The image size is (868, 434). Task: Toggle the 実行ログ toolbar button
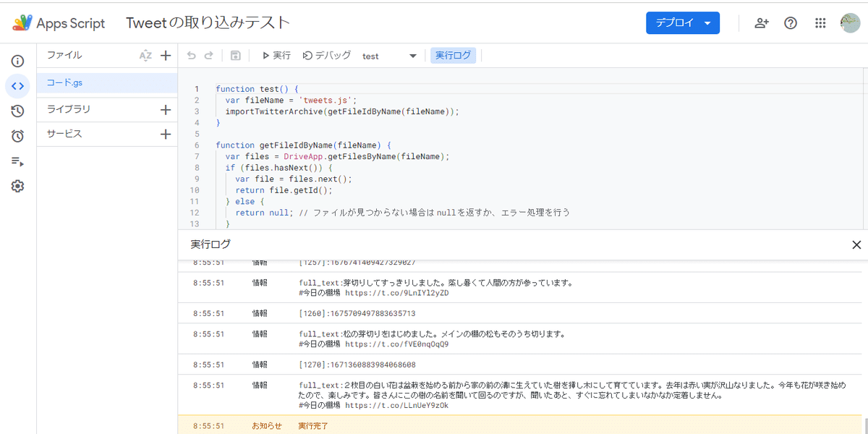pyautogui.click(x=454, y=56)
